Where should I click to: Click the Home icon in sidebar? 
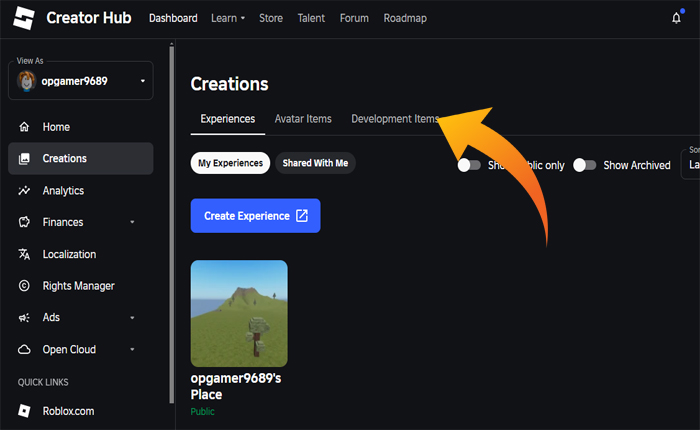point(25,127)
